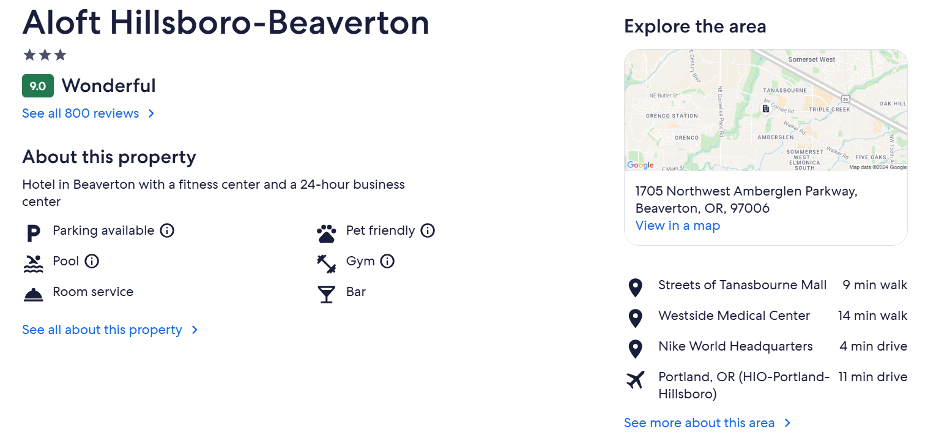The image size is (936, 448).
Task: Open the Pet friendly info icon
Action: coord(427,231)
